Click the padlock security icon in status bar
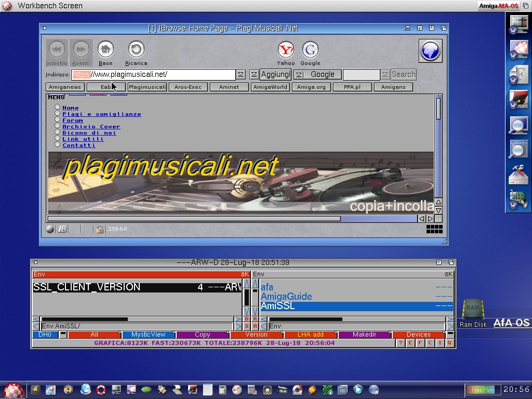The width and height of the screenshot is (532, 399). pyautogui.click(x=100, y=229)
